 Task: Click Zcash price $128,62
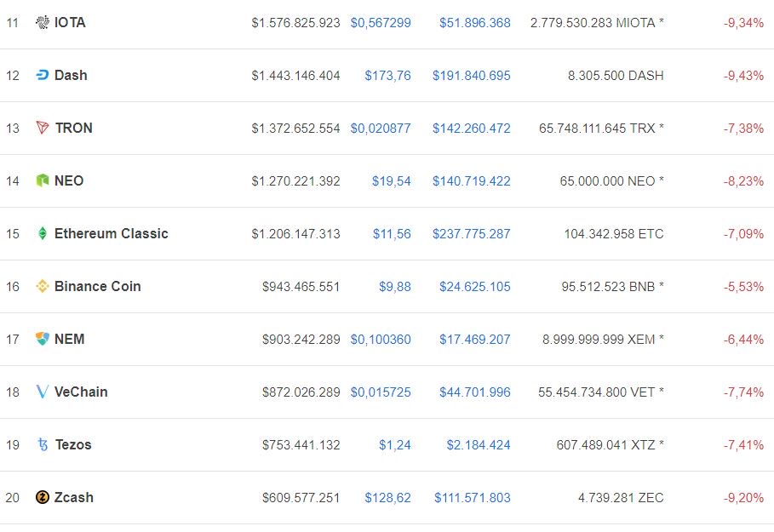click(387, 499)
